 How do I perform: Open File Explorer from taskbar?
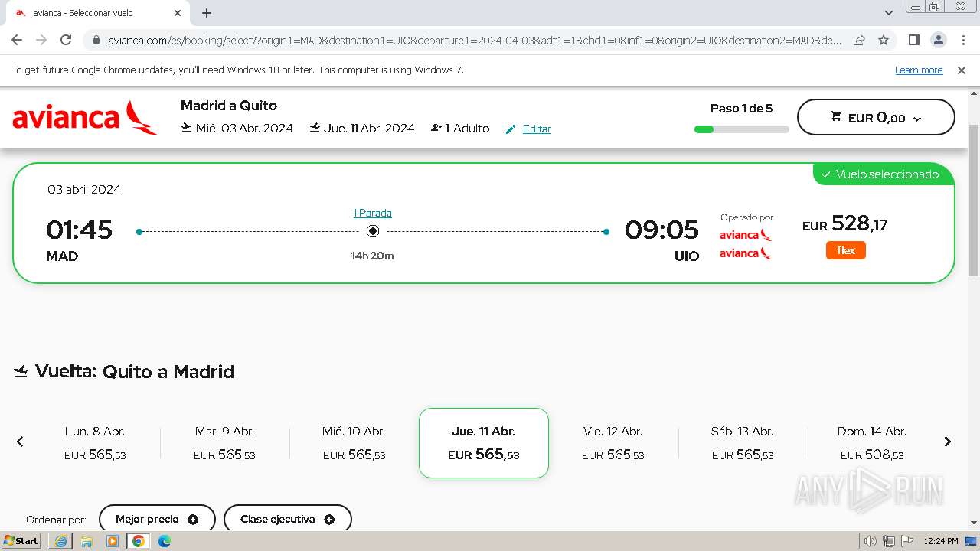coord(87,541)
